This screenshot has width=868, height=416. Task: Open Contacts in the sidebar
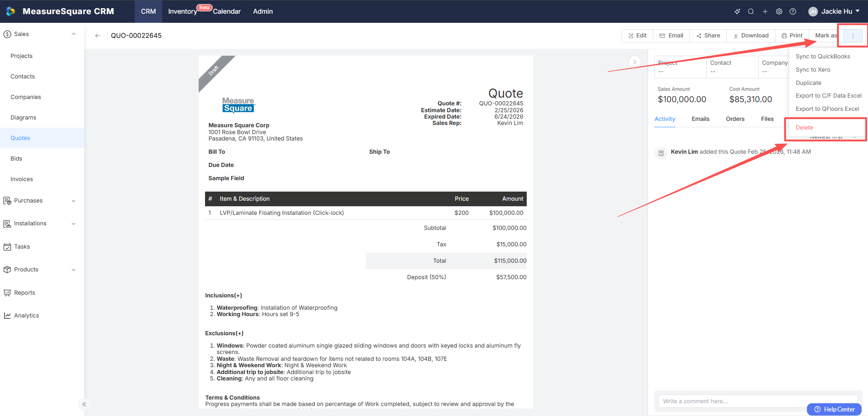pyautogui.click(x=23, y=77)
